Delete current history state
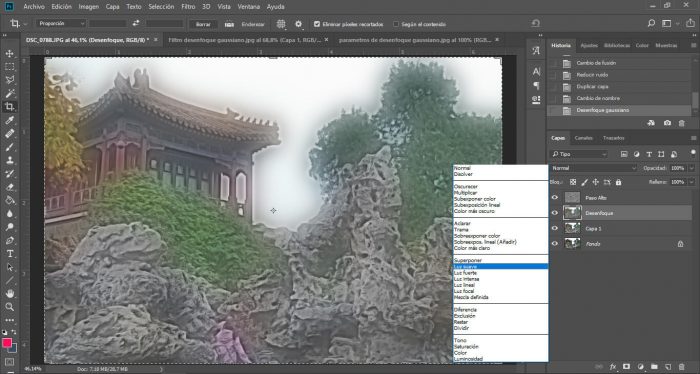The width and height of the screenshot is (700, 374). point(682,123)
